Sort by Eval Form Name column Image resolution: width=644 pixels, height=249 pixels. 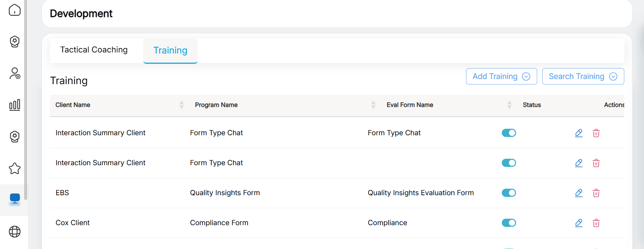pos(509,105)
